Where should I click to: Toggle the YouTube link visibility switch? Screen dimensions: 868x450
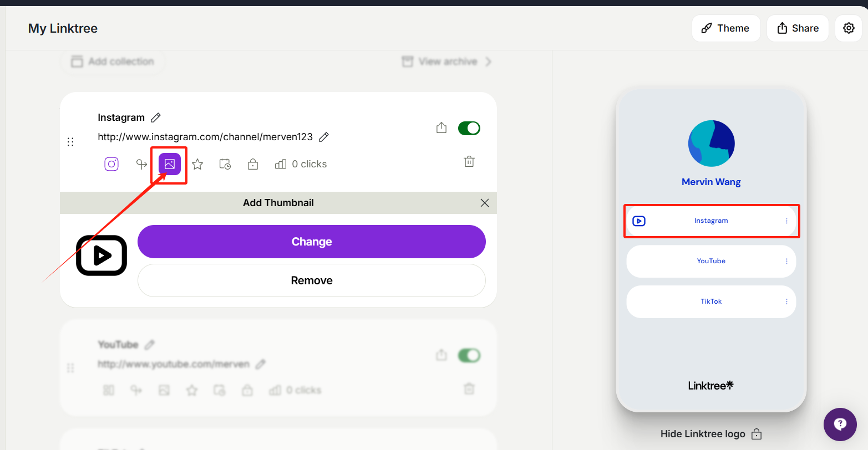[x=469, y=355]
